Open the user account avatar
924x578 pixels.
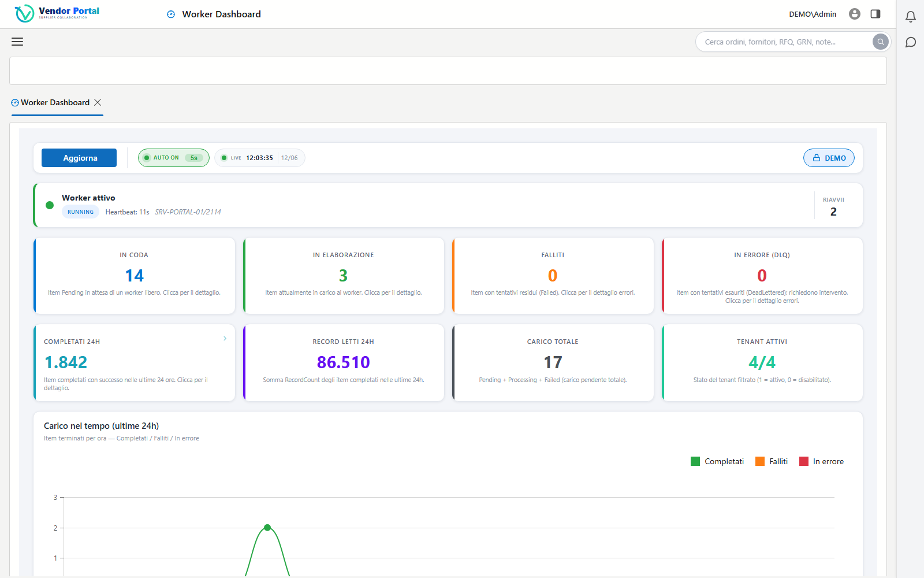(x=855, y=14)
